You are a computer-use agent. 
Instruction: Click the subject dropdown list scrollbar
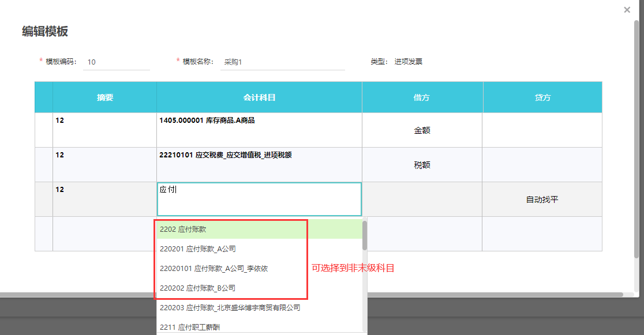point(365,236)
